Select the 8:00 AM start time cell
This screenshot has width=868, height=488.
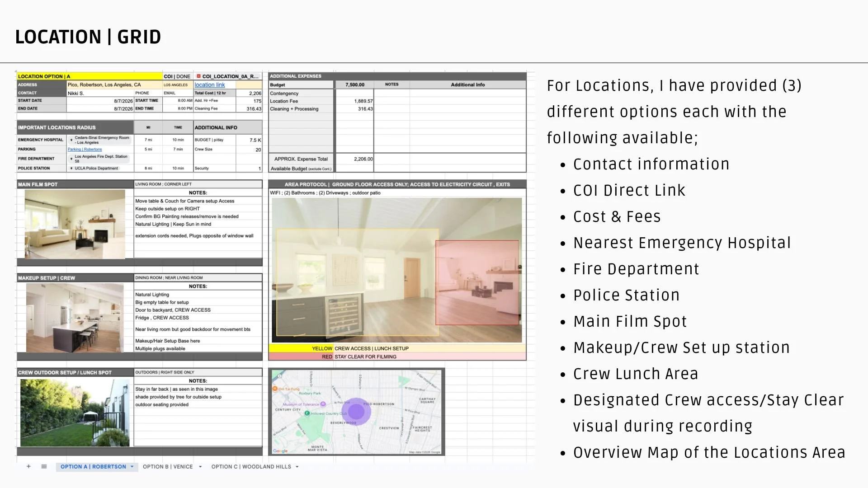coord(178,101)
